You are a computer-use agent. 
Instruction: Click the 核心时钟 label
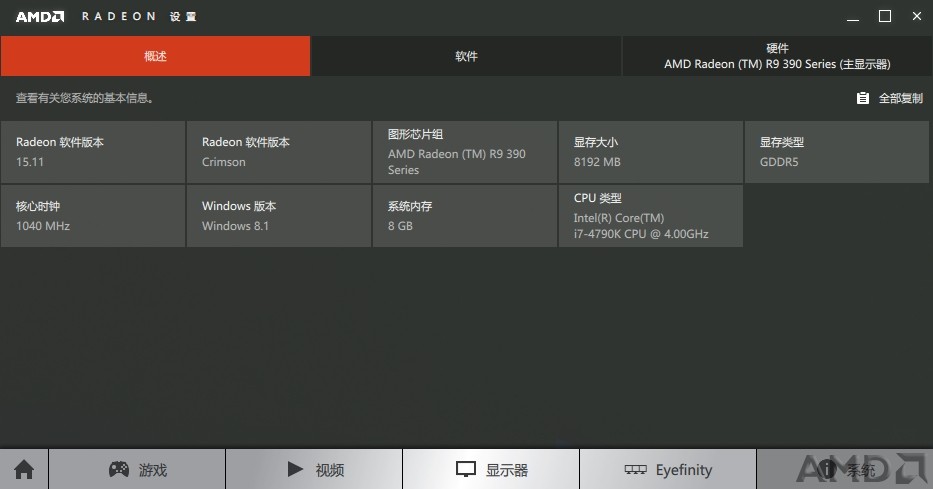point(38,206)
